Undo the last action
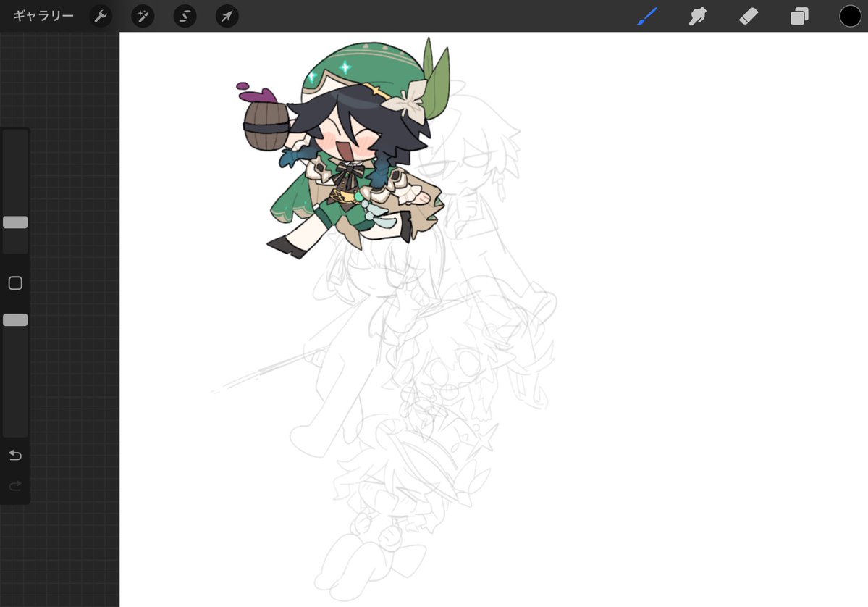868x607 pixels. pyautogui.click(x=15, y=455)
